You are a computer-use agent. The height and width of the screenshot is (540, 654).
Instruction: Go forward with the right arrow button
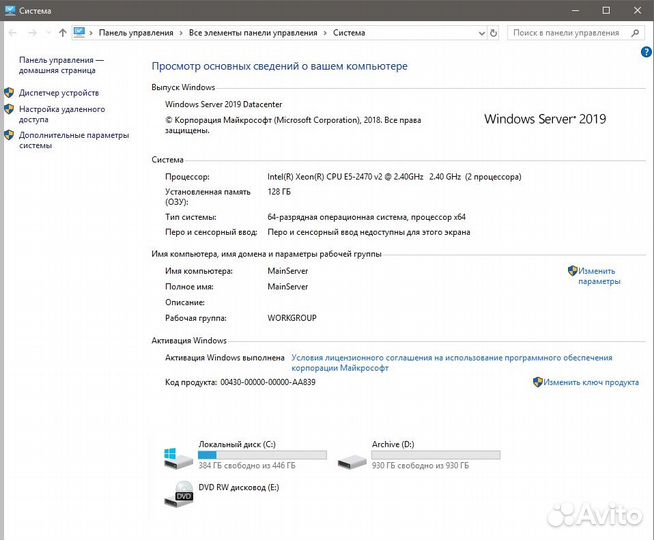pos(33,33)
